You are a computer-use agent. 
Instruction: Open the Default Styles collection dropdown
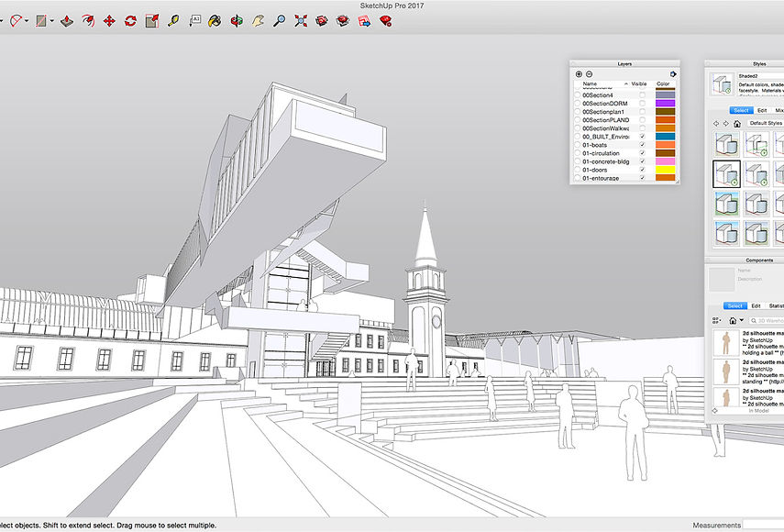click(766, 124)
